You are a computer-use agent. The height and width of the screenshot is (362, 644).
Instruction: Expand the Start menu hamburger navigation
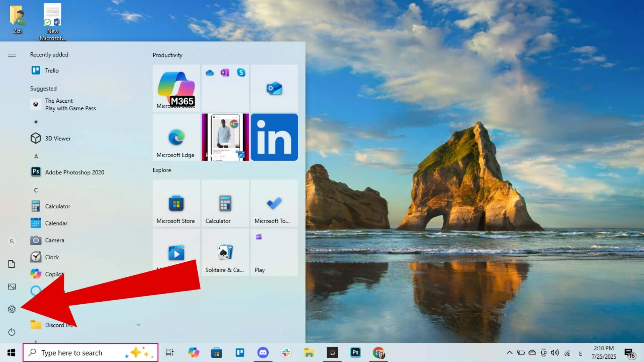12,55
